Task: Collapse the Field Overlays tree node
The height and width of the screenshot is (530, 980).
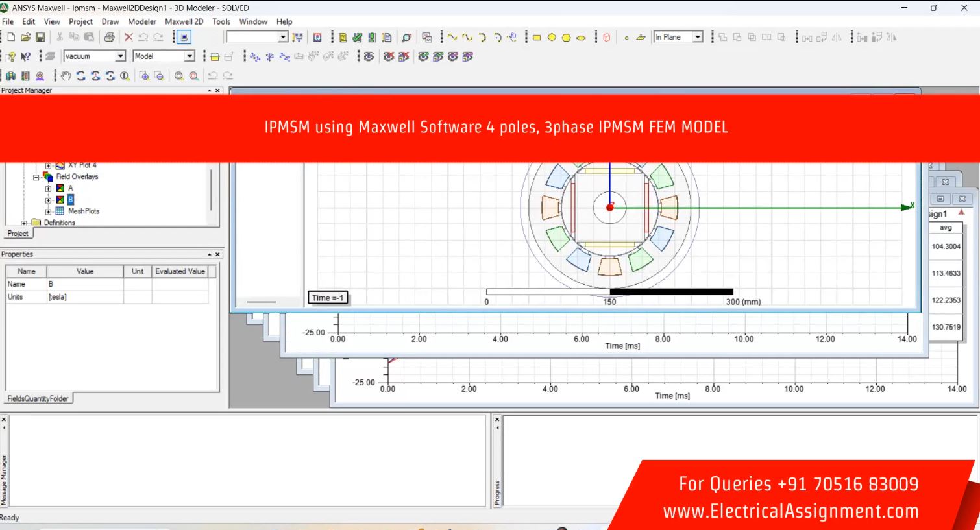Action: (36, 177)
